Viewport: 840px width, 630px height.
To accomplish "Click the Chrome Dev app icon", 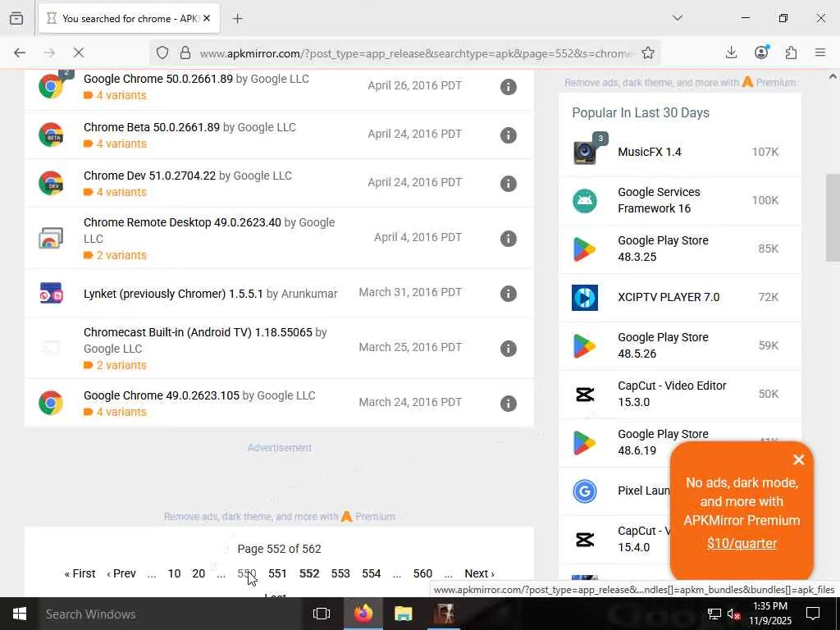I will coord(51,183).
